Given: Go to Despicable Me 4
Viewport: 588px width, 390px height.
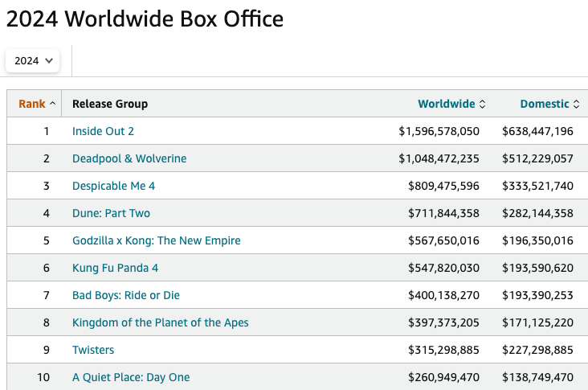Looking at the screenshot, I should pos(113,186).
